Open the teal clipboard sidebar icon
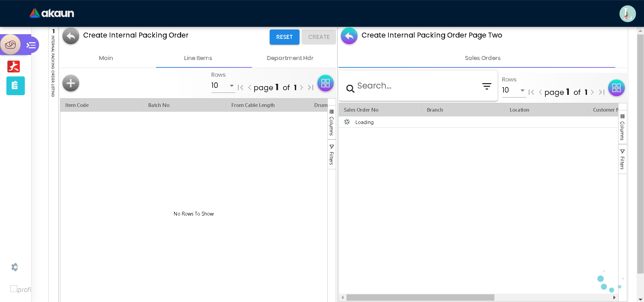The height and width of the screenshot is (302, 644). tap(15, 86)
